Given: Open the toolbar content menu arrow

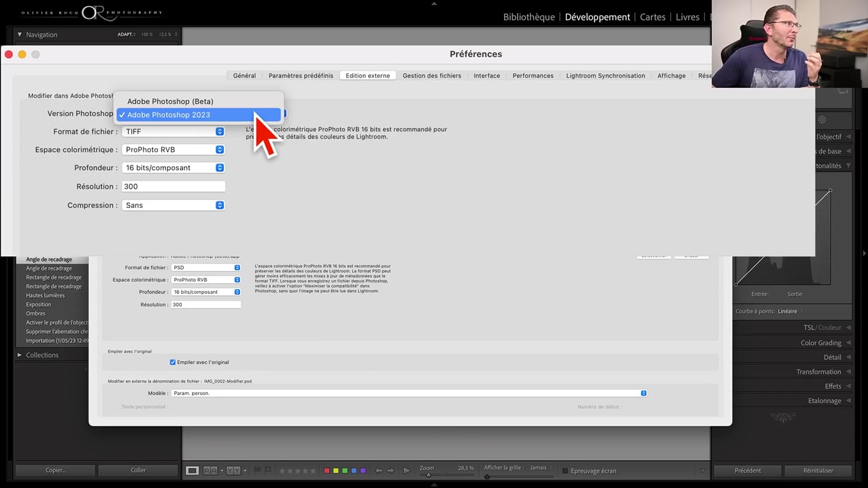Looking at the screenshot, I should (703, 471).
